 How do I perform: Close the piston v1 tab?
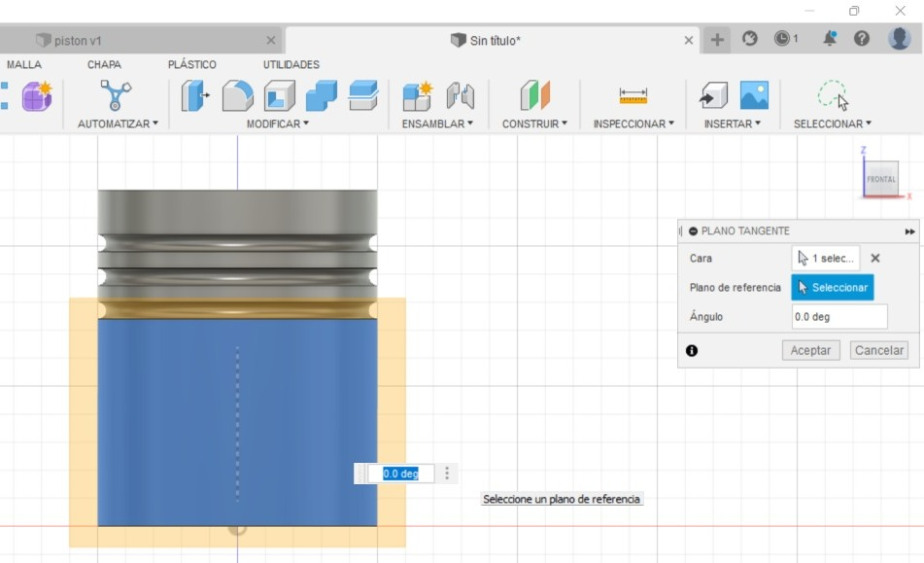271,40
